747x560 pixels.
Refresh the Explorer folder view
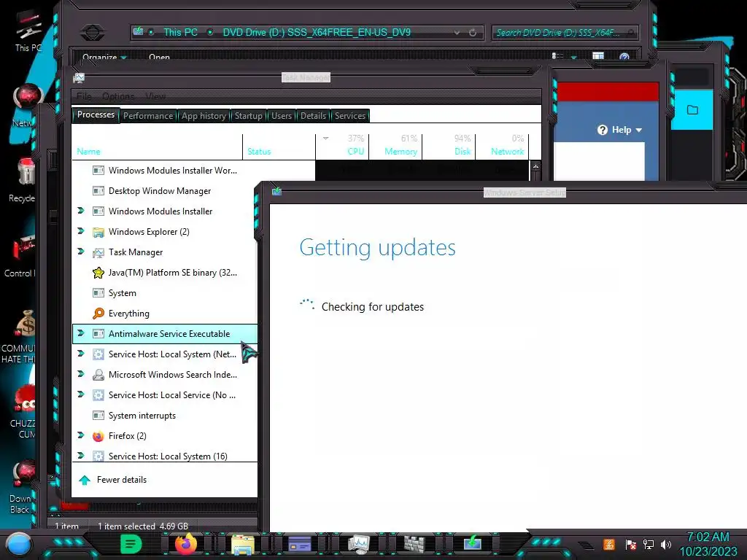click(x=473, y=32)
